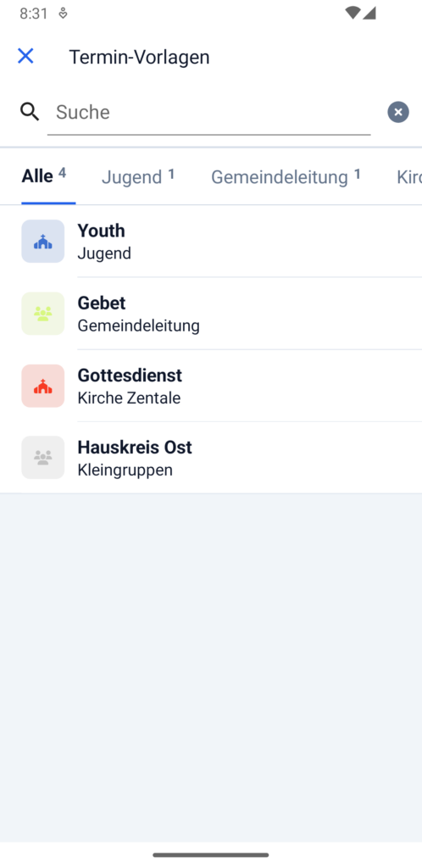Select the partially visible Kirche tab
Screen dimensions: 422x868
[x=409, y=176]
